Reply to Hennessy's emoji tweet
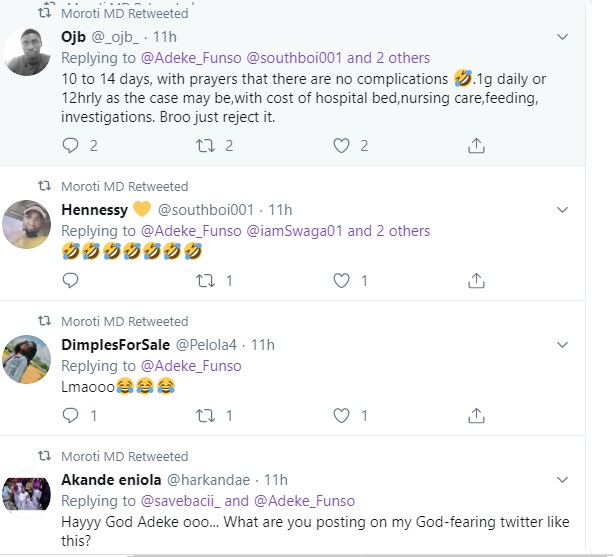The height and width of the screenshot is (557, 616). point(70,281)
